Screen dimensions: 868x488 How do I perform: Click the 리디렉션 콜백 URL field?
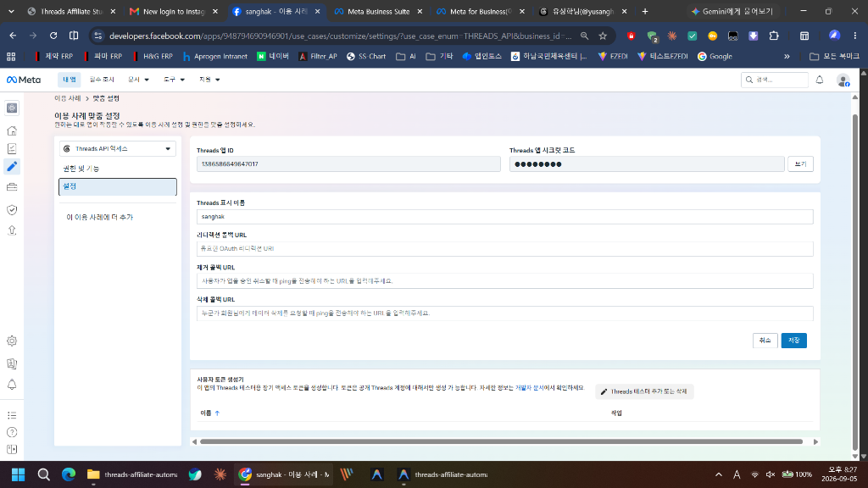tap(505, 248)
